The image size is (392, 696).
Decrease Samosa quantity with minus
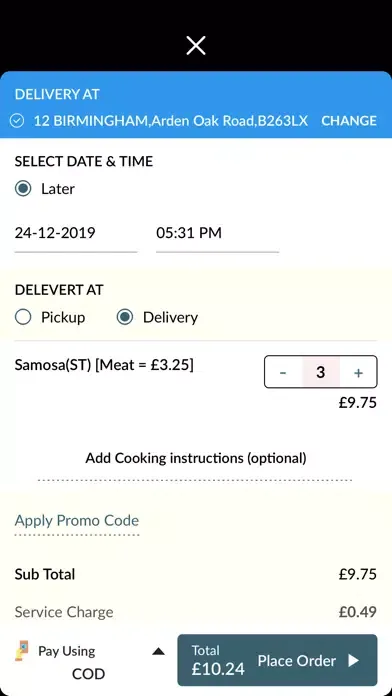tap(283, 372)
